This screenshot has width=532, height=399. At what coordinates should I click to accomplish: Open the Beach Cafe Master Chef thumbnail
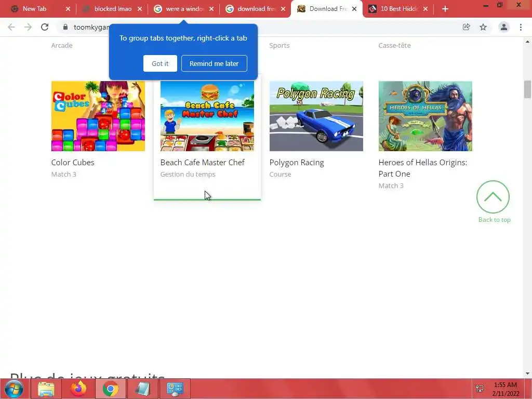(207, 116)
